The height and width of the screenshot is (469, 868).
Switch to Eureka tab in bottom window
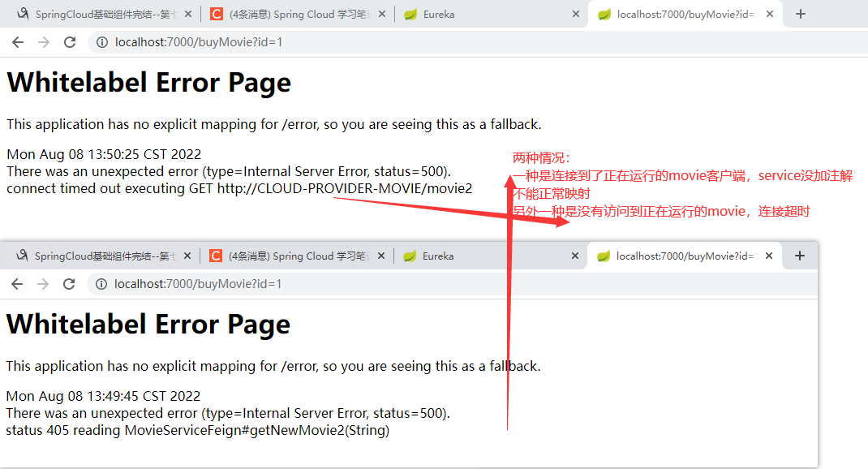tap(489, 256)
